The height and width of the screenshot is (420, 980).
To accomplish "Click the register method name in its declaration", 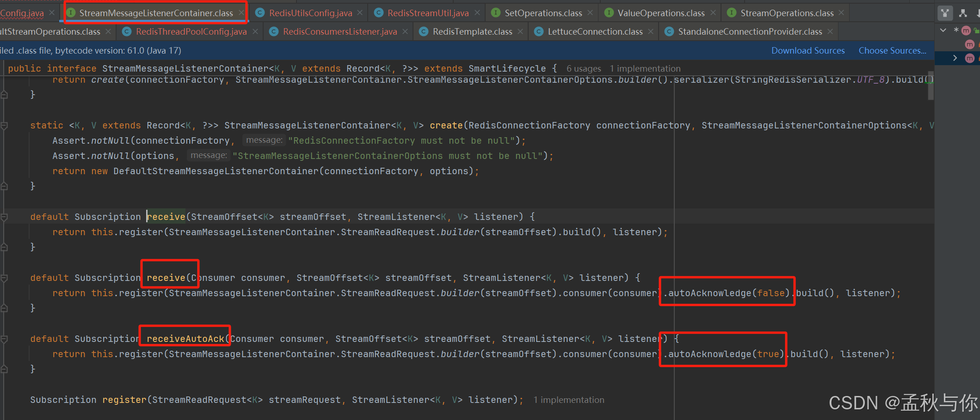I will 124,400.
